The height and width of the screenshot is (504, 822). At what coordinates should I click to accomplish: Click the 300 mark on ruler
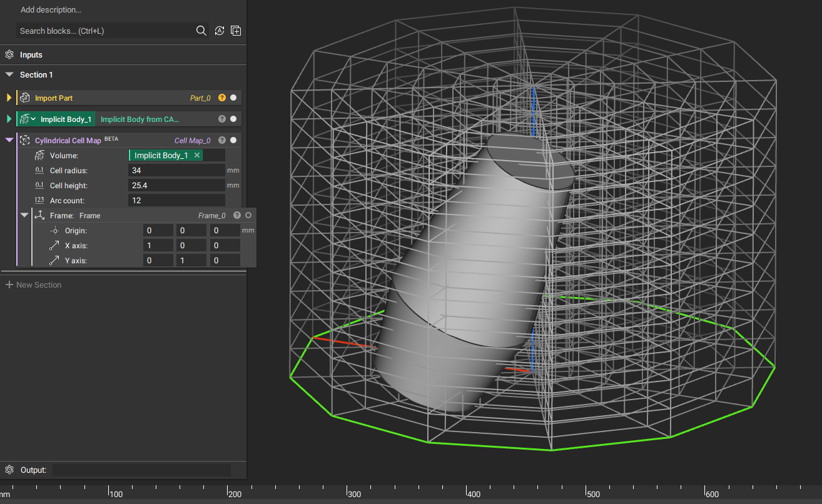pos(355,494)
